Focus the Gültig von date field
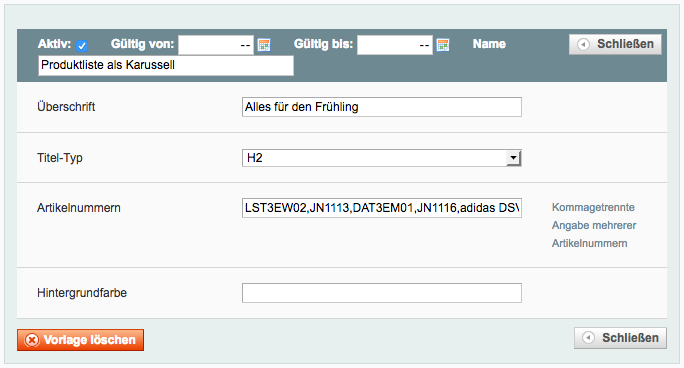This screenshot has width=684, height=368. 216,45
